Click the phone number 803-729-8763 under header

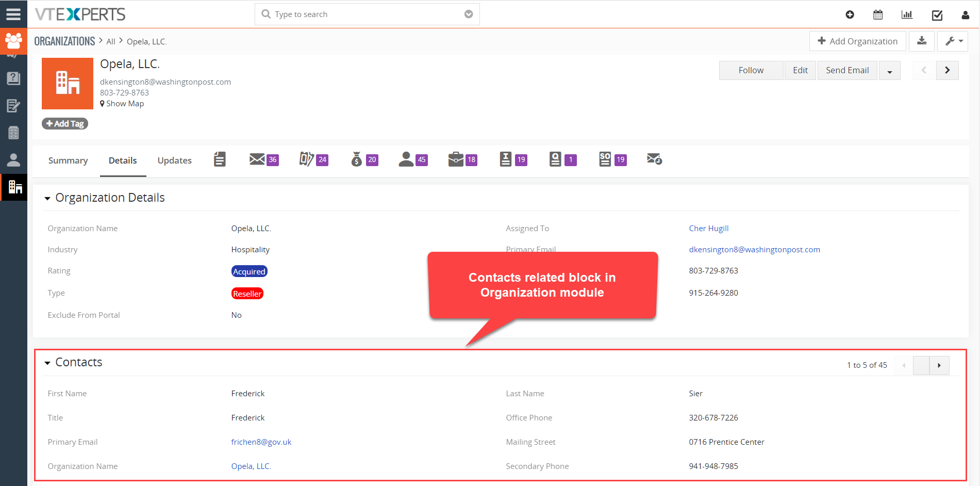(x=124, y=93)
